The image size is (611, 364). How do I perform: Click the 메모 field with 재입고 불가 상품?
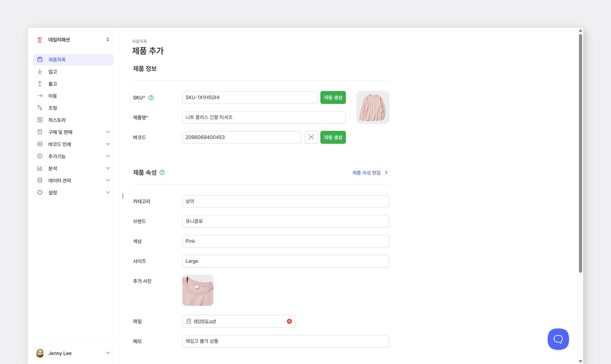coord(286,341)
